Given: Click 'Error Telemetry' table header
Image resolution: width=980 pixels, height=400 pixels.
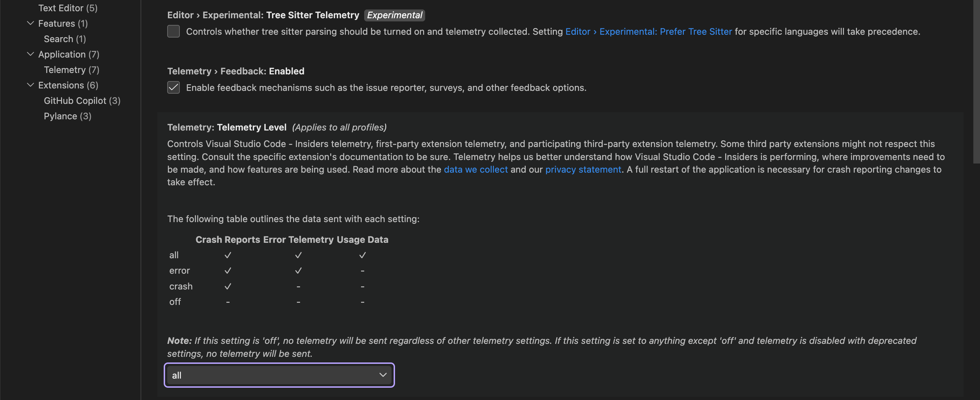Looking at the screenshot, I should pos(298,239).
